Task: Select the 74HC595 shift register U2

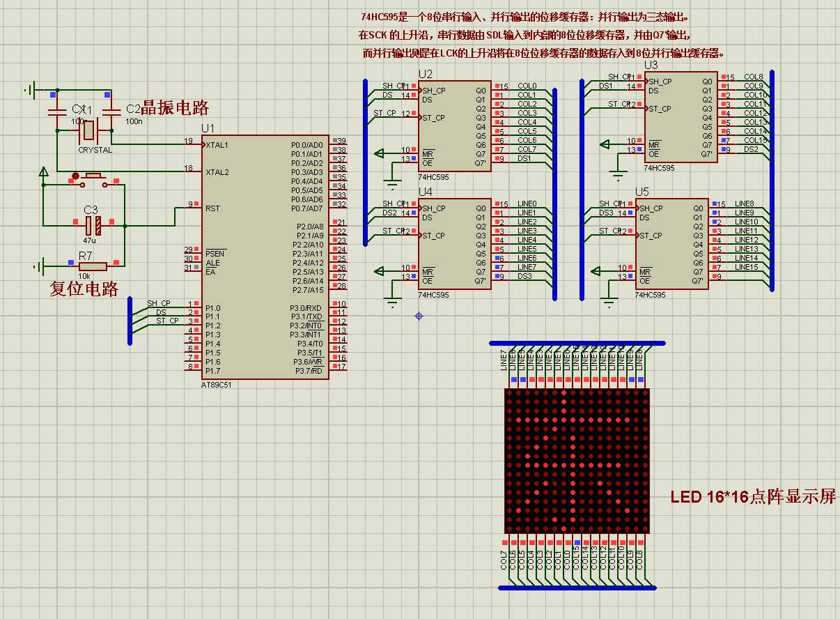Action: click(456, 125)
